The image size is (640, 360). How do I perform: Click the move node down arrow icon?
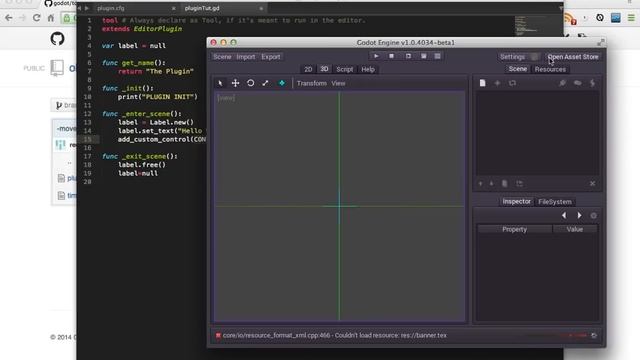tap(491, 184)
